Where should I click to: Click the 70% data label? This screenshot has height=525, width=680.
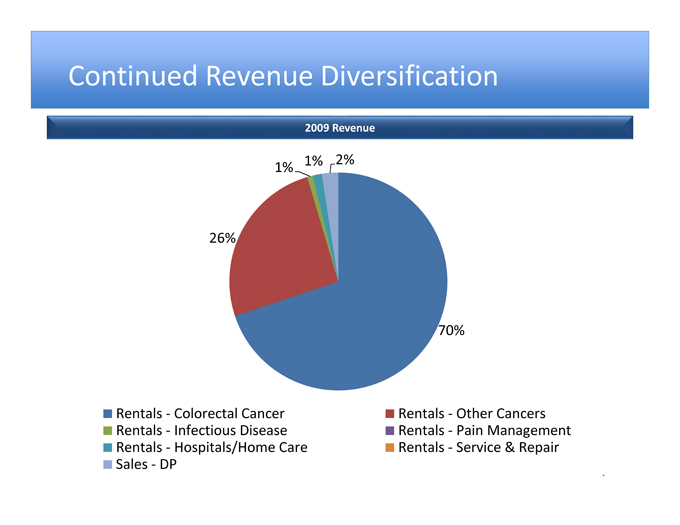[x=451, y=330]
